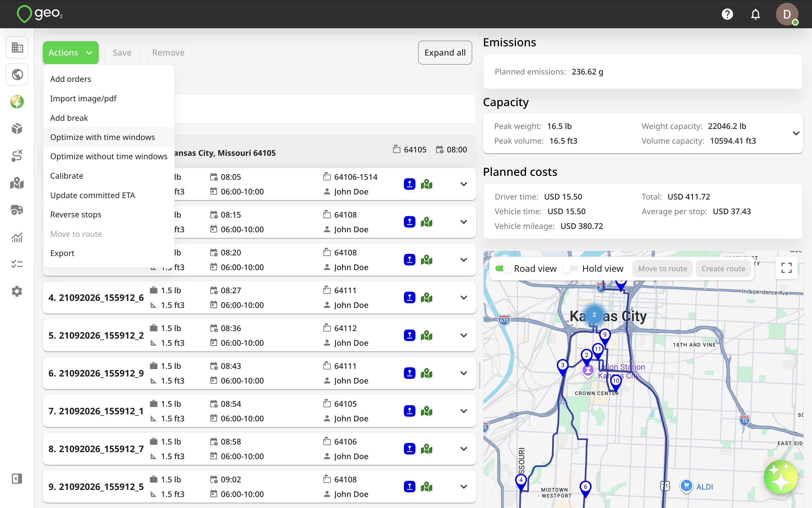Show stop 21092026_155912_2 on map icon

(427, 335)
